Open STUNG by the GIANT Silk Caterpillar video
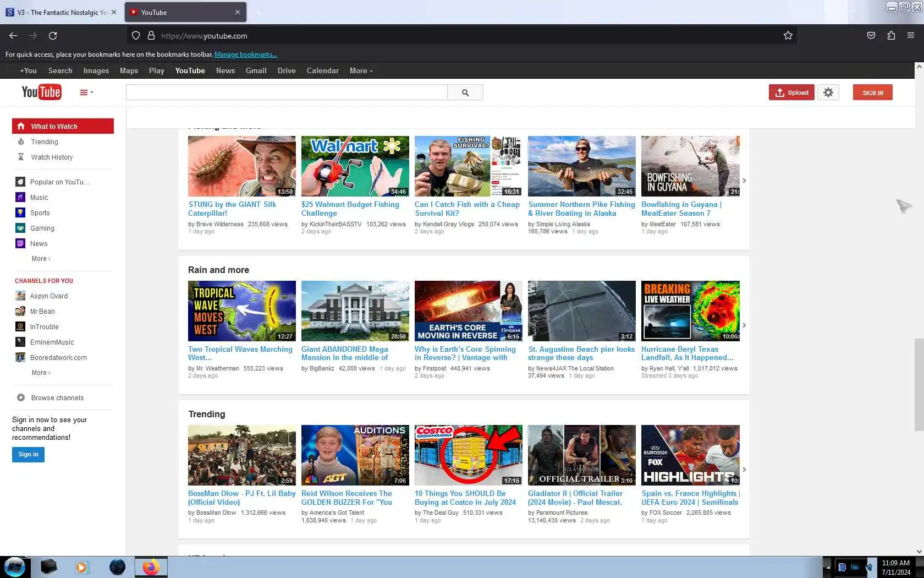This screenshot has width=924, height=578. point(232,209)
